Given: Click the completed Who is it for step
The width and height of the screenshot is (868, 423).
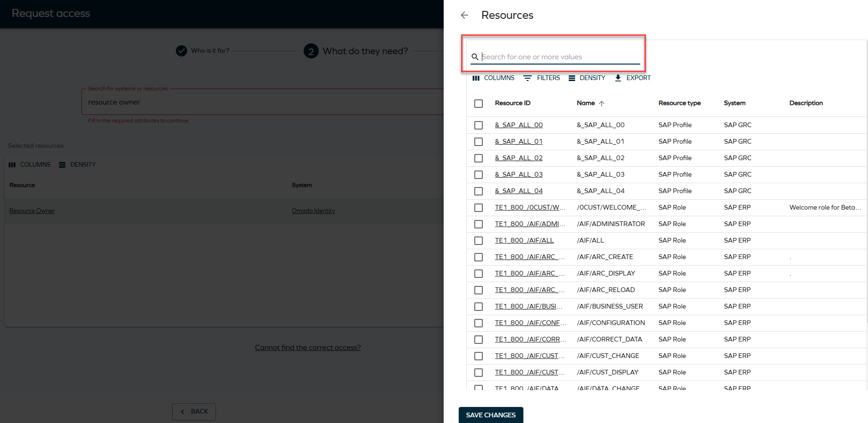Looking at the screenshot, I should 203,51.
